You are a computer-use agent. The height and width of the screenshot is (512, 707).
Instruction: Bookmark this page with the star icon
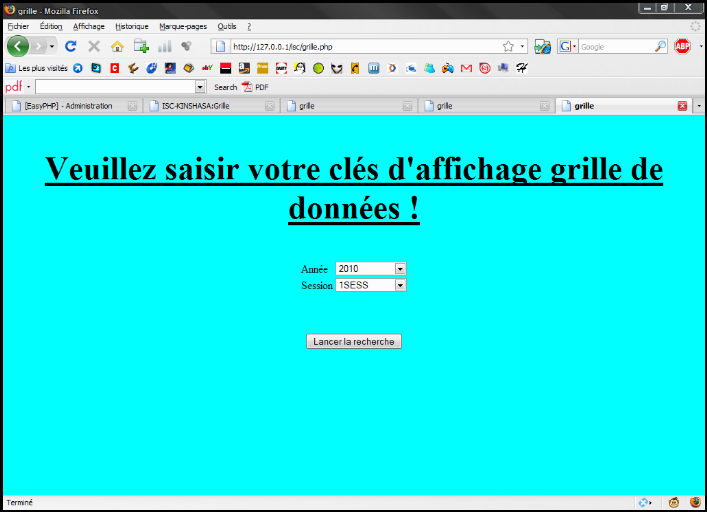point(508,46)
